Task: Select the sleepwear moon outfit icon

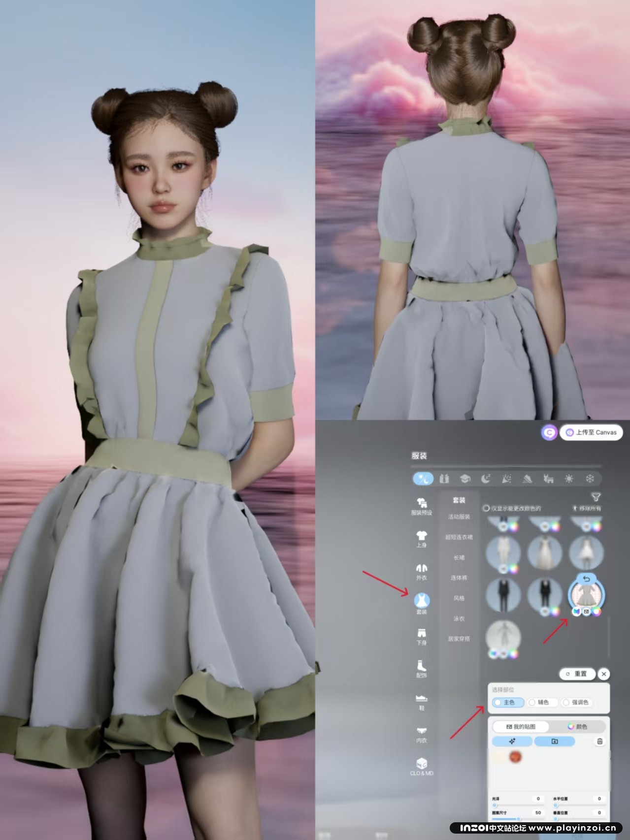Action: [485, 479]
